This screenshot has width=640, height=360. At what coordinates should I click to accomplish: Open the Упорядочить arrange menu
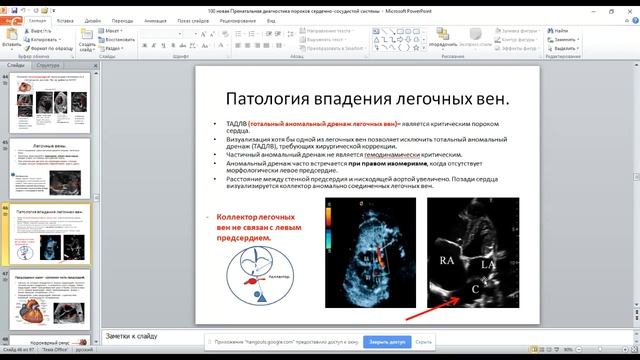point(443,38)
